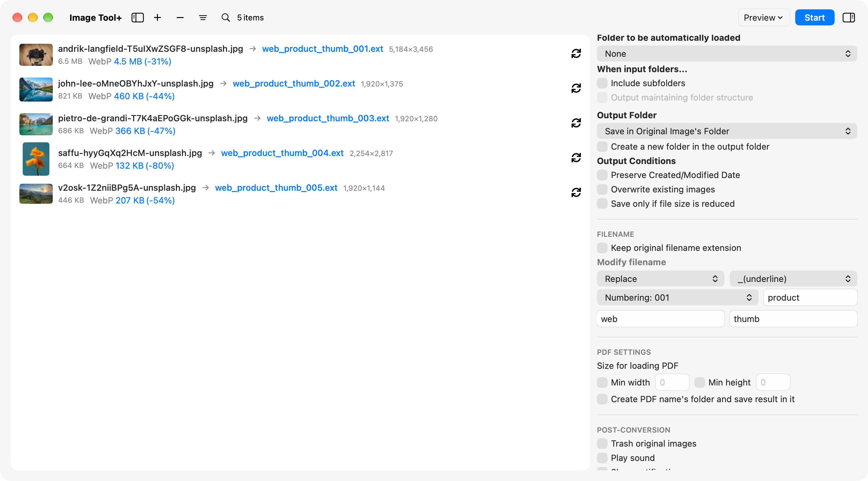This screenshot has height=481, width=868.
Task: Click output name web_product_thumb_001.ext
Action: click(322, 49)
